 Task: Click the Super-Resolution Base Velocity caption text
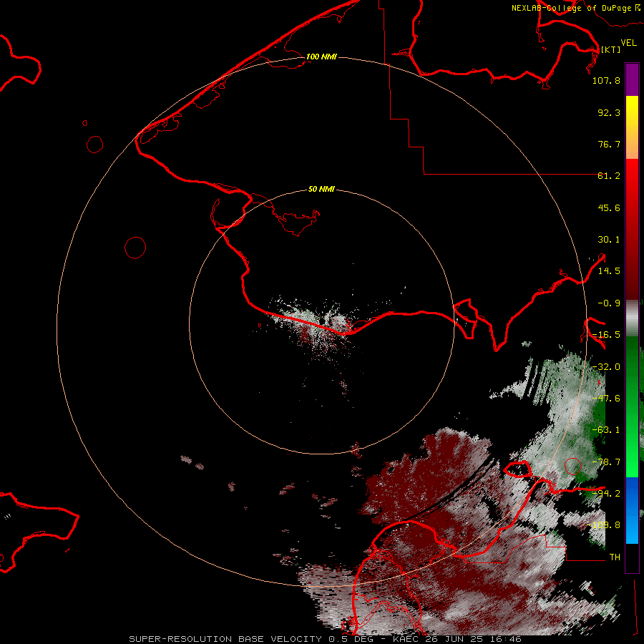point(325,639)
